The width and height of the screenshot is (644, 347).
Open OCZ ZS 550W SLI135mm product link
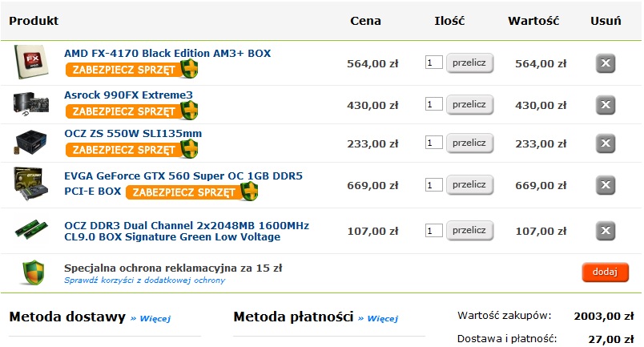pyautogui.click(x=133, y=134)
